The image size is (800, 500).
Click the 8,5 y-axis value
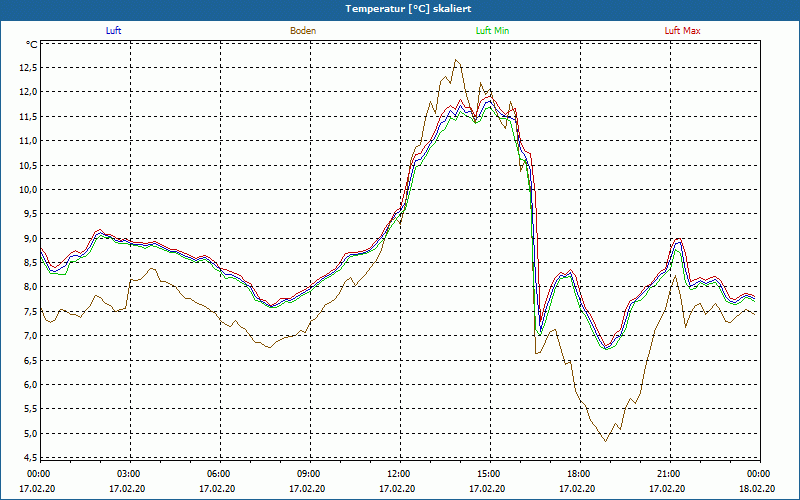pyautogui.click(x=29, y=263)
